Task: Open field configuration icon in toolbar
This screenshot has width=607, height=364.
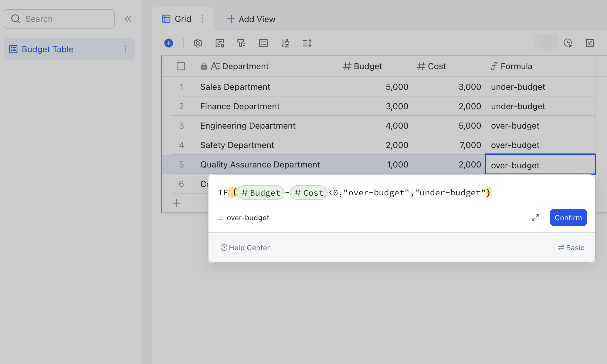Action: pos(220,43)
